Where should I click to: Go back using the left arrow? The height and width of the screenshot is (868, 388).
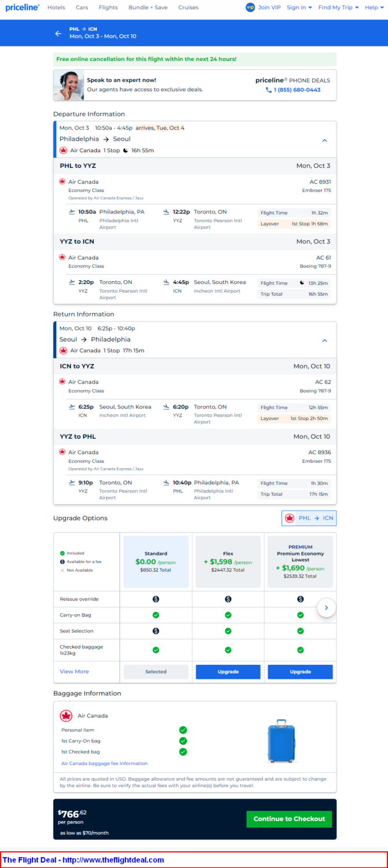(x=58, y=33)
